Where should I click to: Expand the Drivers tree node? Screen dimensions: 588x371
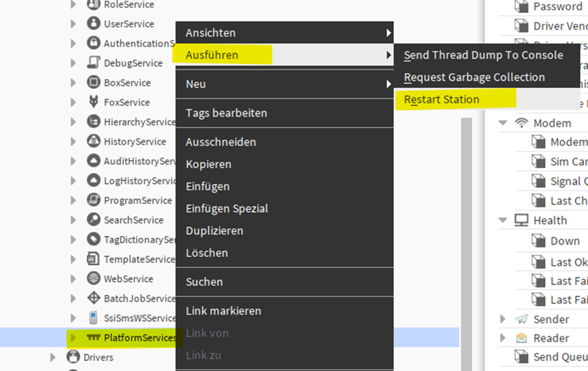(x=53, y=357)
